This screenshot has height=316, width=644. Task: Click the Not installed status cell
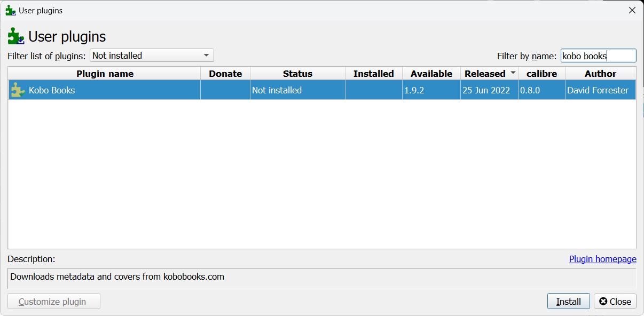[x=297, y=90]
